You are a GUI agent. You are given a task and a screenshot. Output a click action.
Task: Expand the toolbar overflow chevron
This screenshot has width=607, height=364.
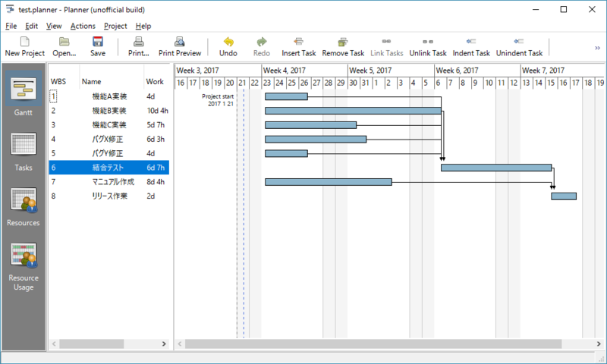[597, 48]
